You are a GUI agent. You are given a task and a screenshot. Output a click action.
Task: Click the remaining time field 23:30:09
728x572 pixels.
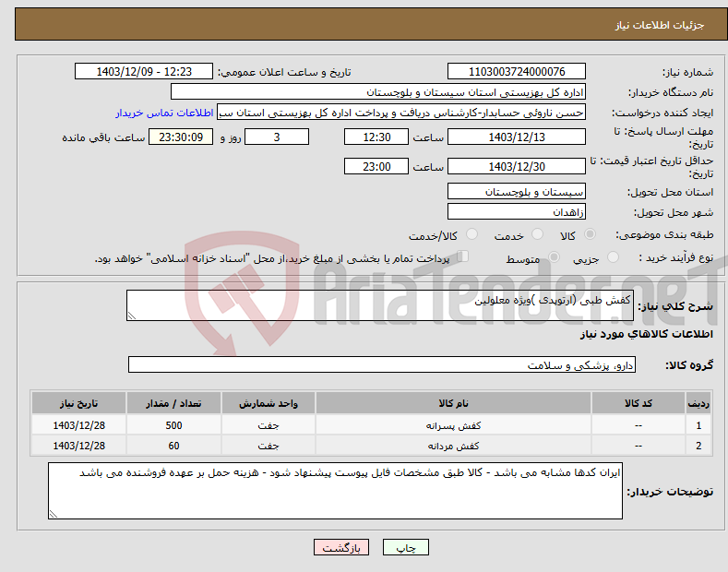(181, 137)
